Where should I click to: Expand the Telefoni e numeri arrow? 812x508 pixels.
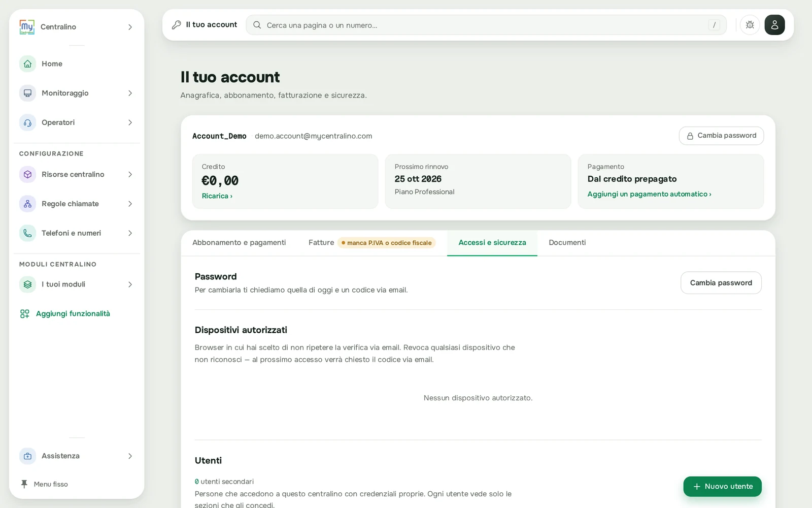[130, 233]
